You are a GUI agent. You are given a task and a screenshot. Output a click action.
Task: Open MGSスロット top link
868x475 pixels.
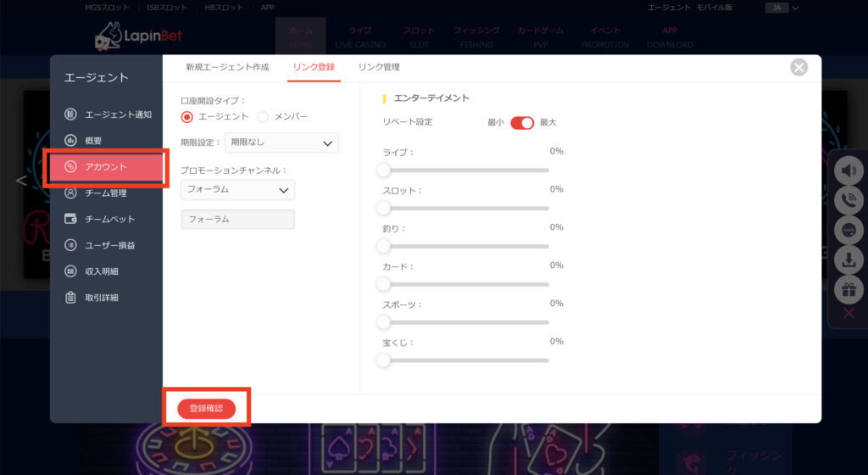pyautogui.click(x=108, y=7)
